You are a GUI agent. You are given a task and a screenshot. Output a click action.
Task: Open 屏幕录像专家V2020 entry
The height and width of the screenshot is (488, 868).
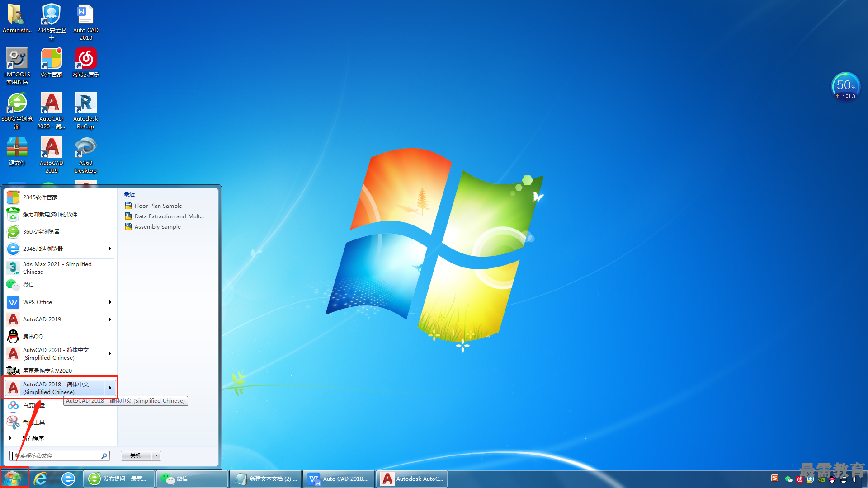[61, 371]
